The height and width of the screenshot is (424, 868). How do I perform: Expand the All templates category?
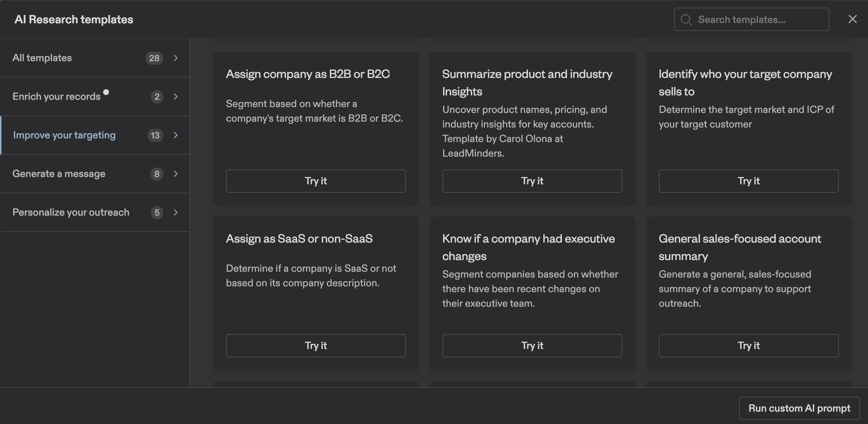click(x=176, y=58)
